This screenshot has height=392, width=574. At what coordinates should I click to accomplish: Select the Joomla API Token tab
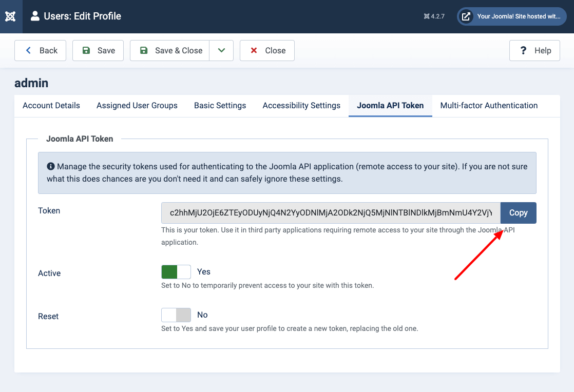390,106
